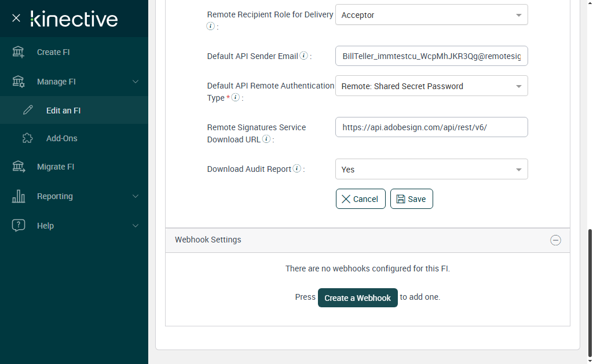Open the Add-Ons sidebar item
593x364 pixels.
[61, 138]
